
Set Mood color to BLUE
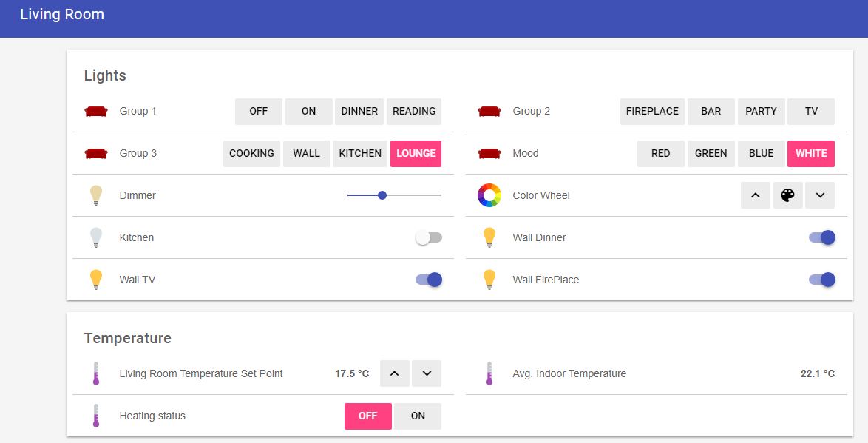pos(761,153)
